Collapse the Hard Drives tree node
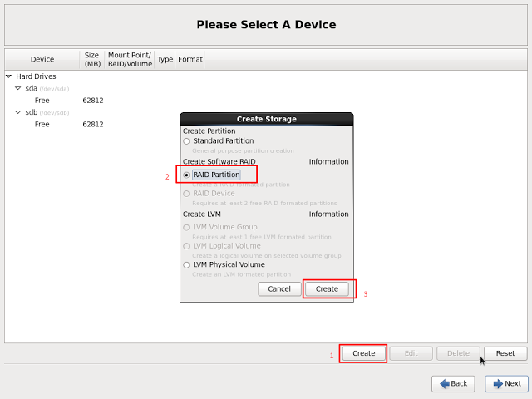532x399 pixels. click(9, 76)
